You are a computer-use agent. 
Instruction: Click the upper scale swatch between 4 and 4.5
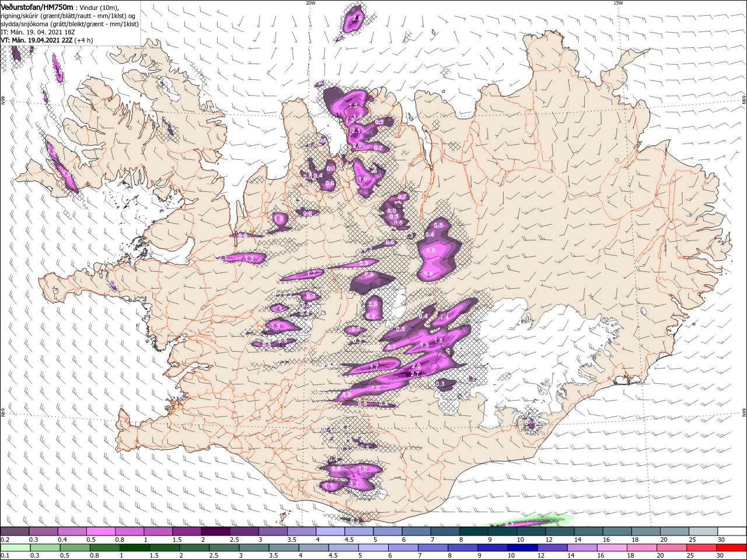[x=330, y=531]
